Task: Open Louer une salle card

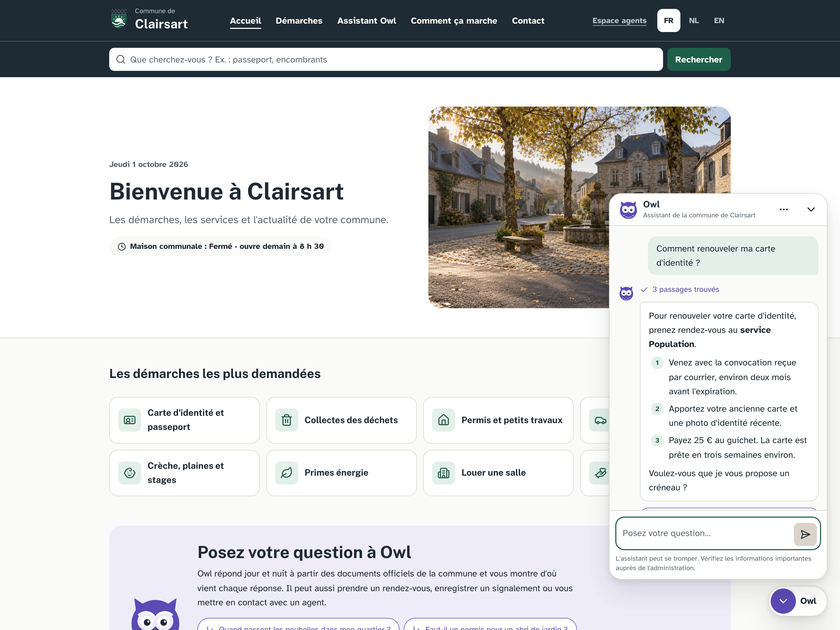Action: point(498,473)
